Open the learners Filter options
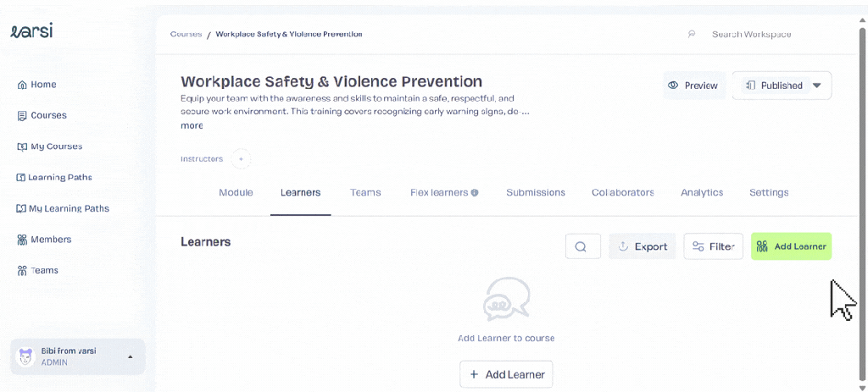 713,246
